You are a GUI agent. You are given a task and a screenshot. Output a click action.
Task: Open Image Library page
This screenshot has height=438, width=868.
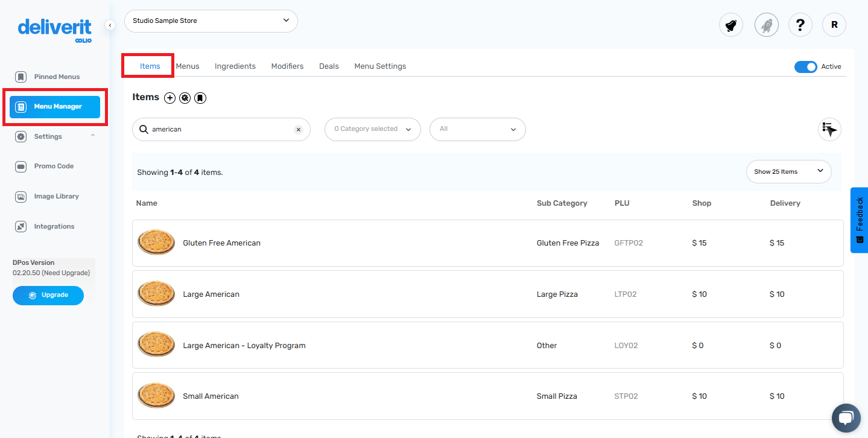(x=56, y=197)
